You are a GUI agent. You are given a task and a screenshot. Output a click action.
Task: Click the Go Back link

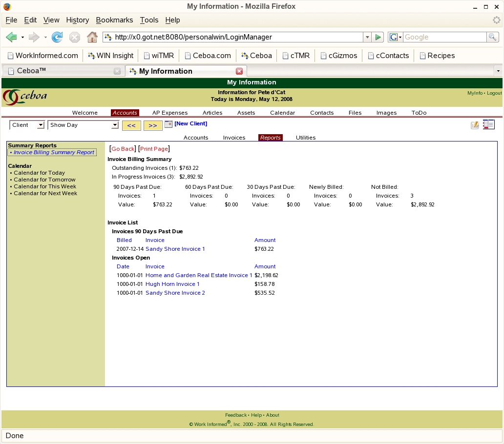click(123, 149)
